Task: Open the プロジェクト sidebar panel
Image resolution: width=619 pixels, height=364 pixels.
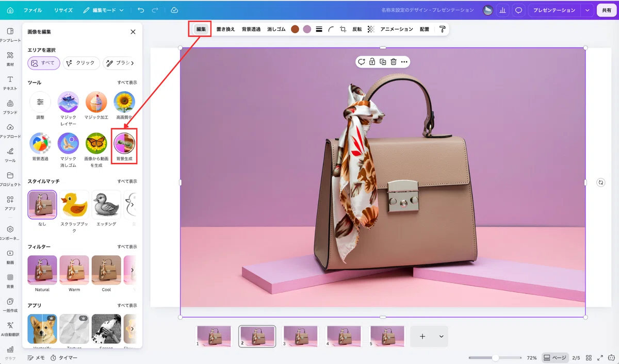Action: 10,178
